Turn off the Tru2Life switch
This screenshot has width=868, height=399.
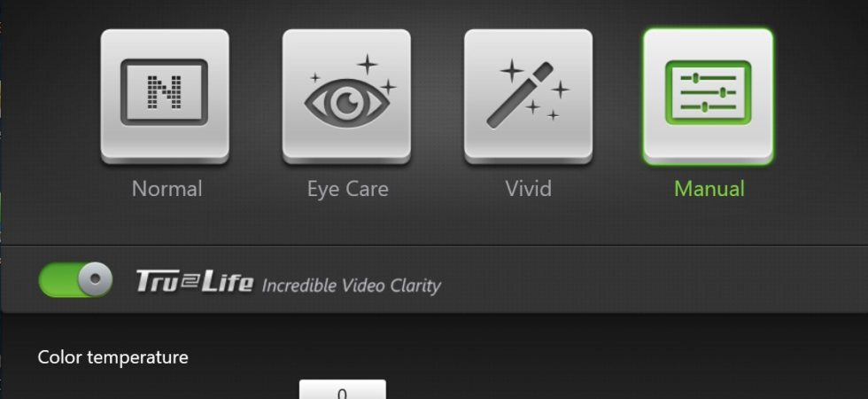[x=75, y=280]
